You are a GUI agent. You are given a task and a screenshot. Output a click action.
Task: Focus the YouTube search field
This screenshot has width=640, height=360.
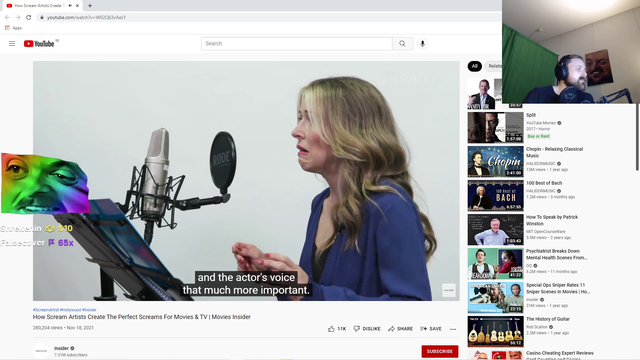297,44
